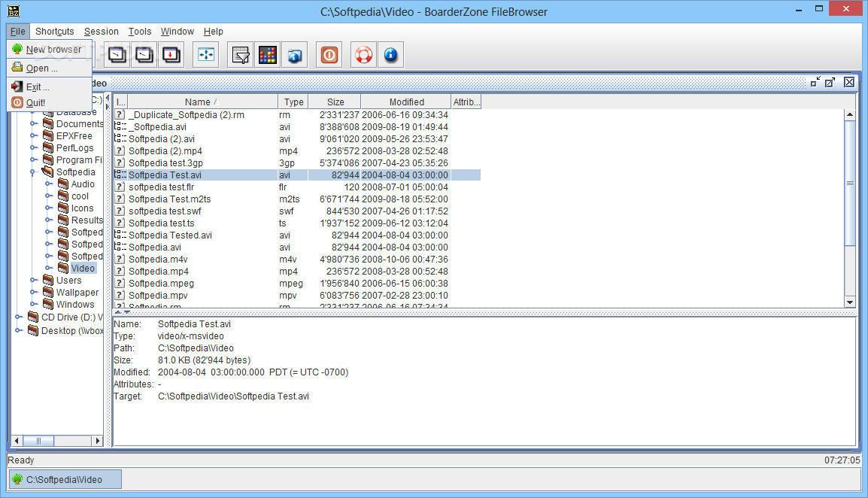Click stacked-windows icon left of the red-arrow window icon
Viewport: 868px width, 498px height.
click(144, 55)
